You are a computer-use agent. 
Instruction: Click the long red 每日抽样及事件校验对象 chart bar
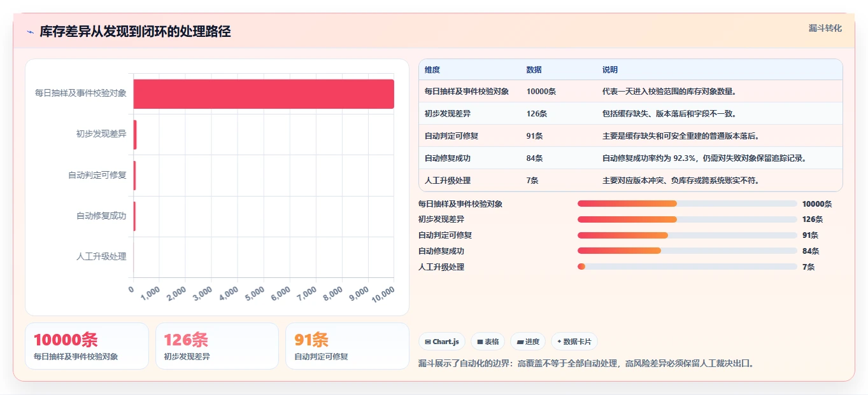point(264,94)
